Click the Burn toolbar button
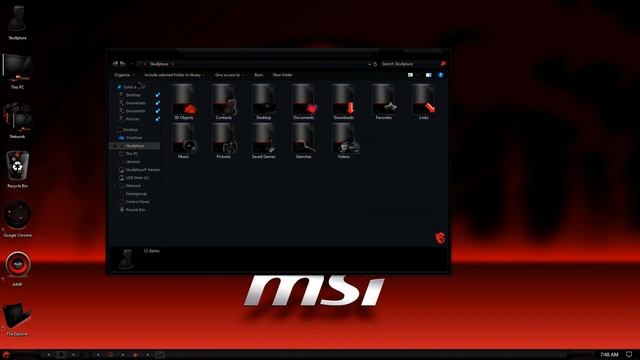 259,75
